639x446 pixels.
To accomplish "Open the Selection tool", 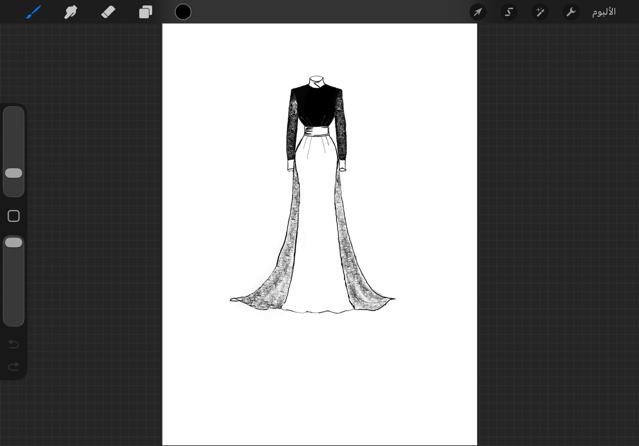I will 509,12.
